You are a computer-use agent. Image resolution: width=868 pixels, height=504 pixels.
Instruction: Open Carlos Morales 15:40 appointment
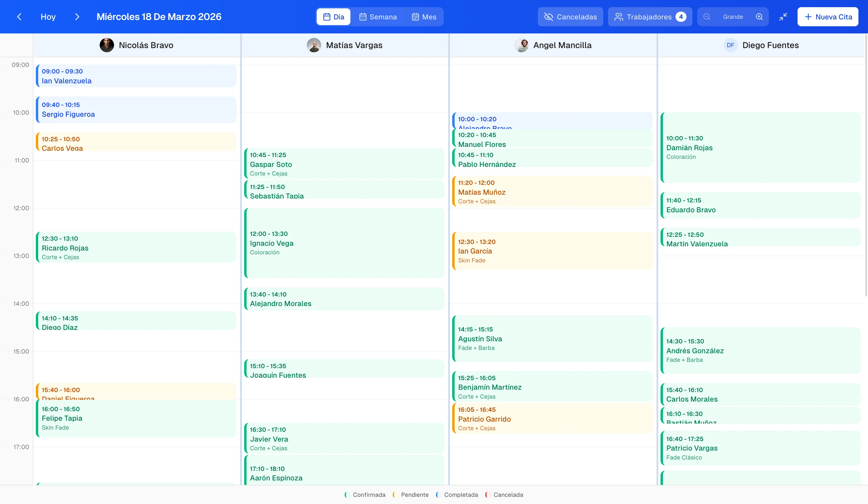click(x=761, y=394)
